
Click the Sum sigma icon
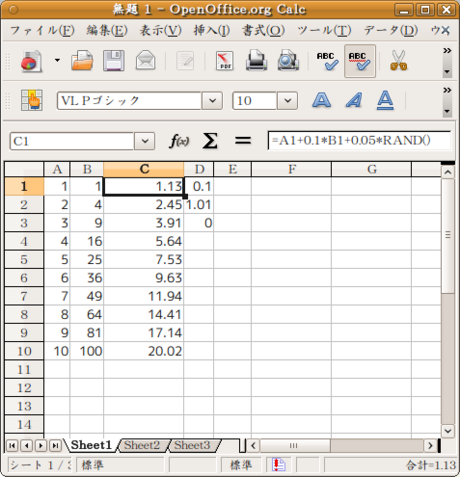click(210, 141)
